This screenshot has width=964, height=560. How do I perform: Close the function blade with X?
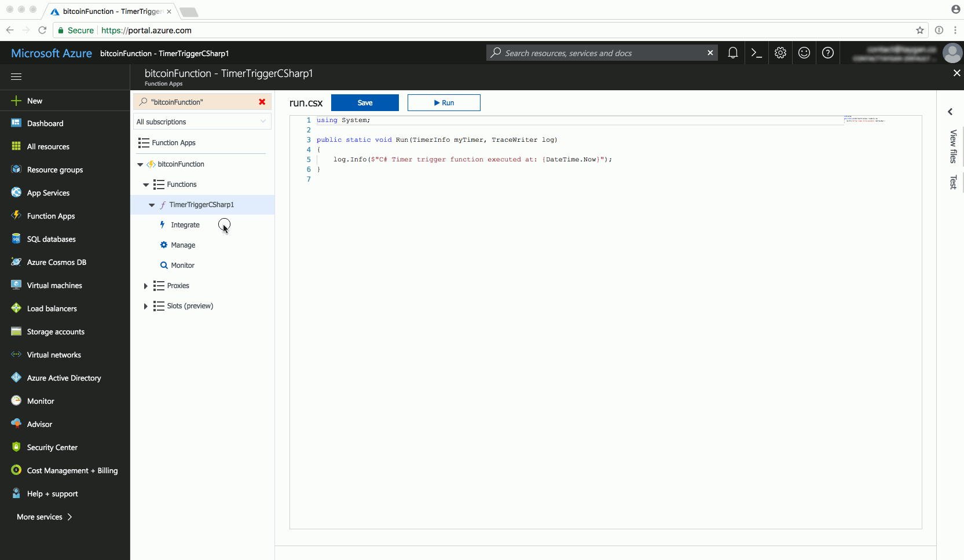[956, 73]
